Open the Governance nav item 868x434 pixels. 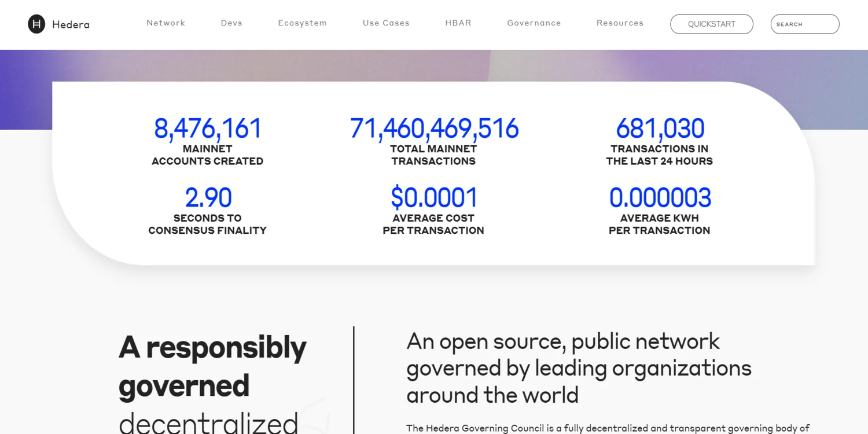(534, 23)
